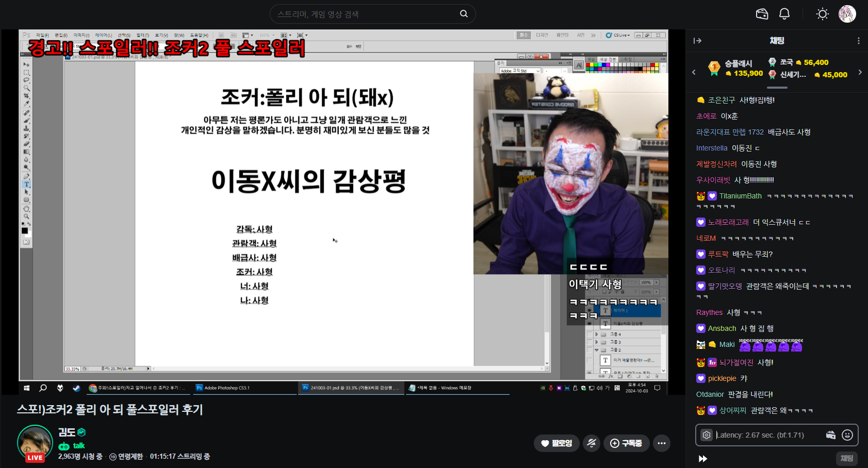Previous donation ranking with left chevron
This screenshot has width=868, height=468.
[694, 72]
